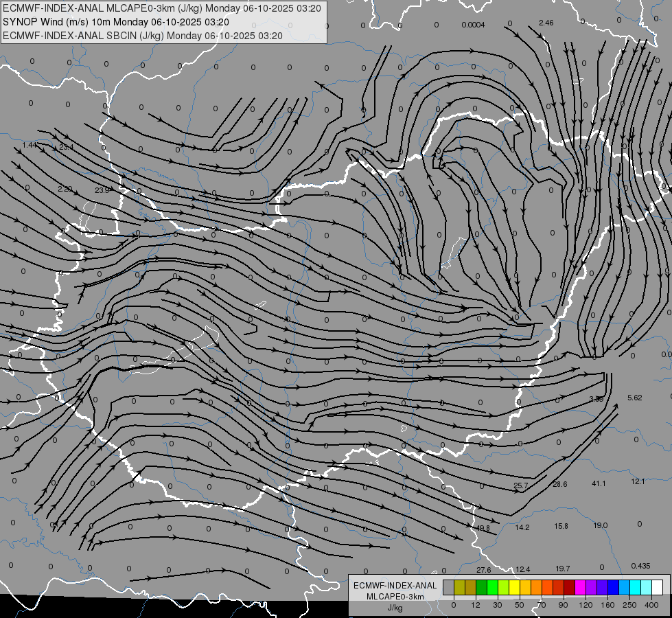
Task: Click the map value '5.62'
Action: pyautogui.click(x=635, y=398)
